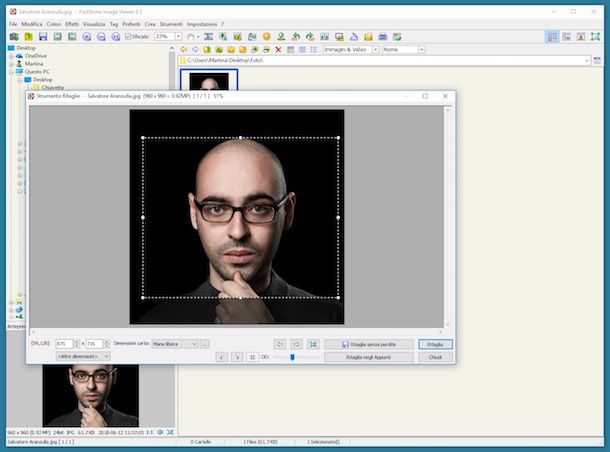Click Ritaglia negli Appunti button
The image size is (610, 452).
click(368, 357)
